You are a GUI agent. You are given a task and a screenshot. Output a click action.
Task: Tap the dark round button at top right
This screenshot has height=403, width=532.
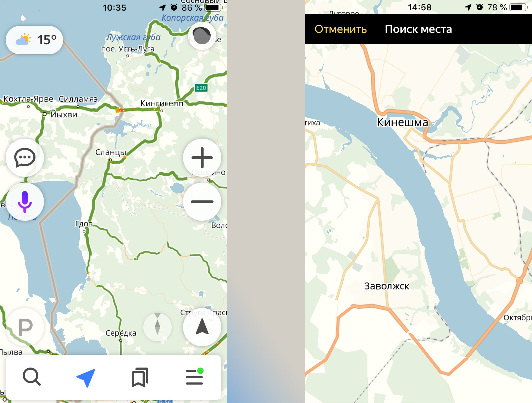click(x=202, y=36)
